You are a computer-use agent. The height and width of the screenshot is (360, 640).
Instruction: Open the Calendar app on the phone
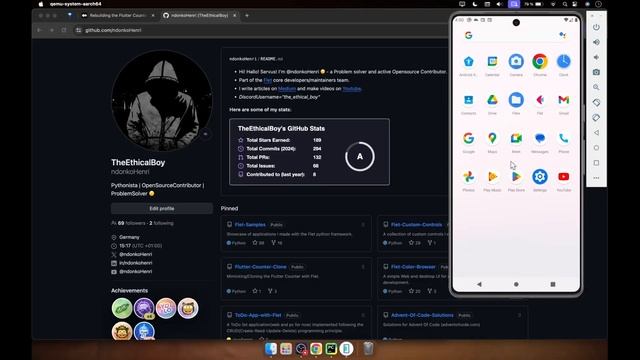(x=492, y=62)
